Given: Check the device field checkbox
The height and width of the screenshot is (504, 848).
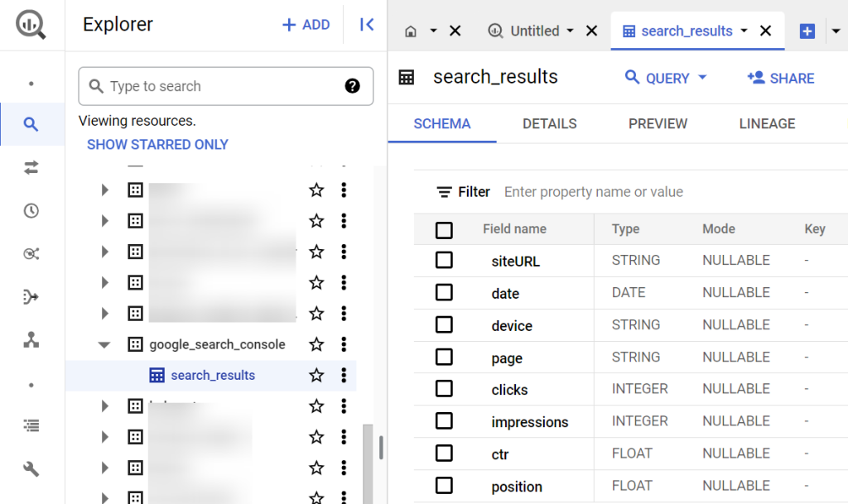Looking at the screenshot, I should point(444,324).
